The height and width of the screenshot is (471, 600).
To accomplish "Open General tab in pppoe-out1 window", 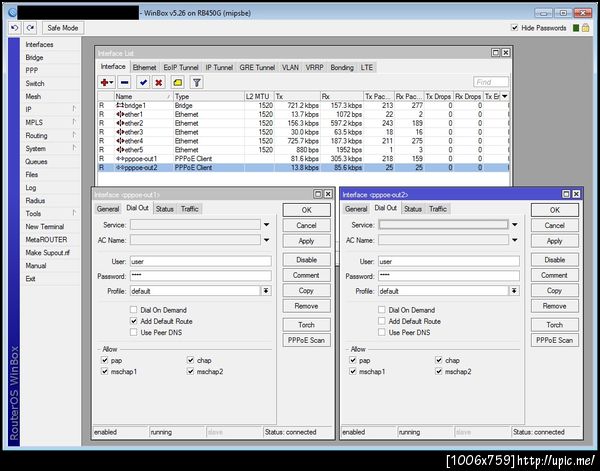I will [x=108, y=209].
